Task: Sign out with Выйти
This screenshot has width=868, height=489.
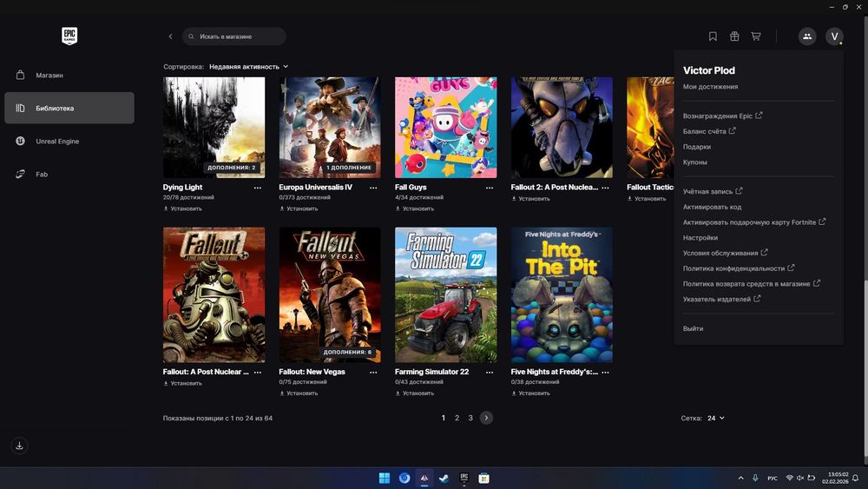Action: (x=693, y=328)
